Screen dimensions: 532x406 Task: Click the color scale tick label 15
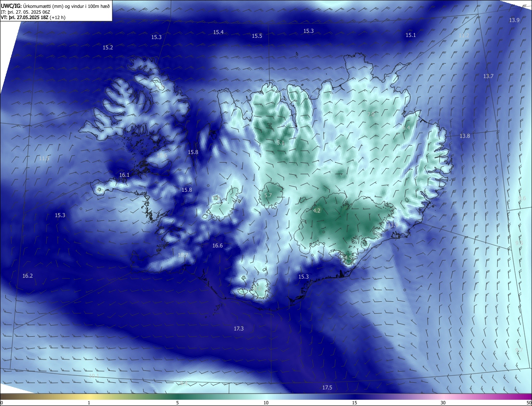point(355,403)
